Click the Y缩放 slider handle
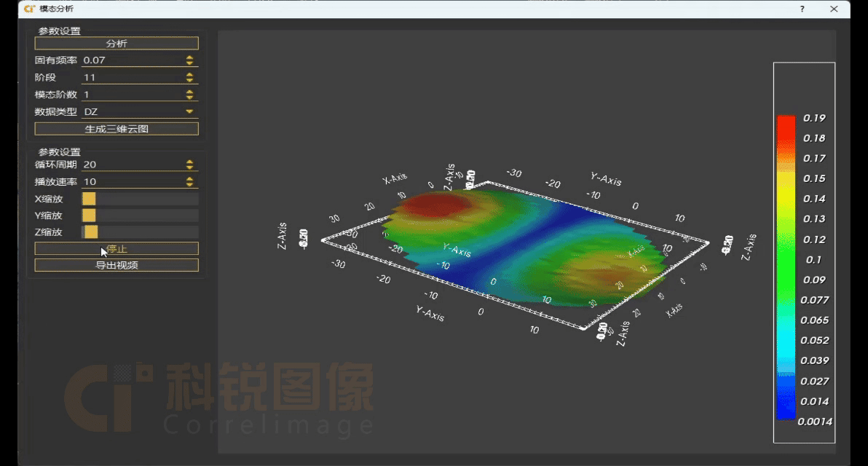 89,216
